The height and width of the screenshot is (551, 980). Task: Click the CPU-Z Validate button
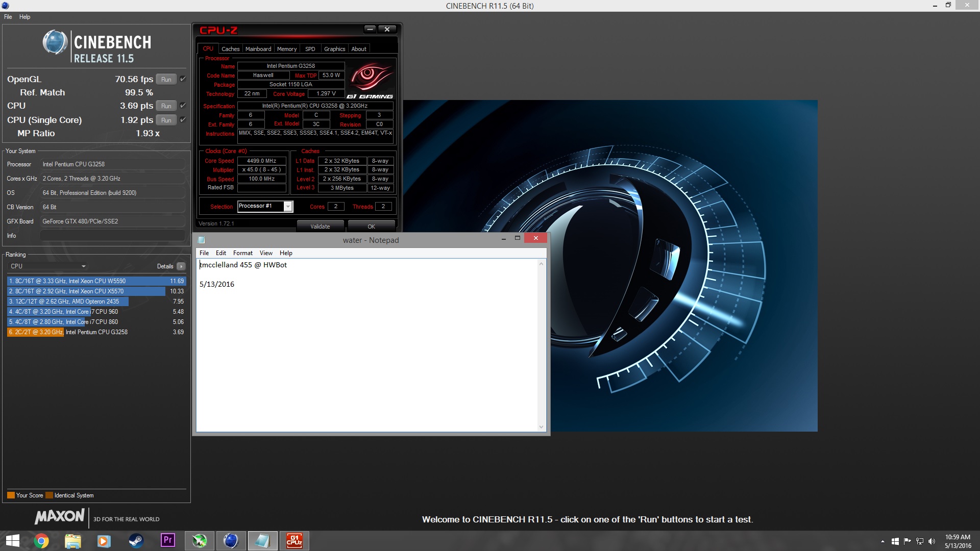(320, 226)
